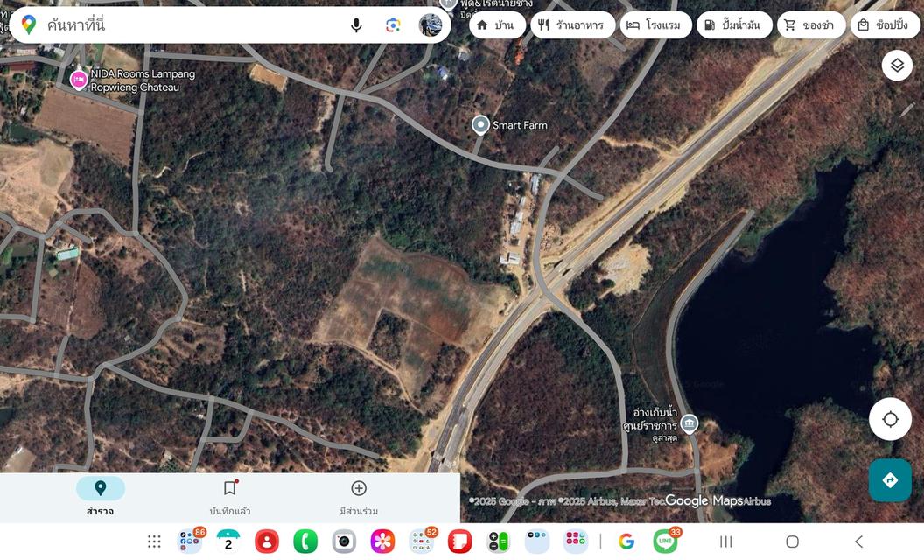
Task: Tap the my-location crosshair button
Action: coord(891,419)
